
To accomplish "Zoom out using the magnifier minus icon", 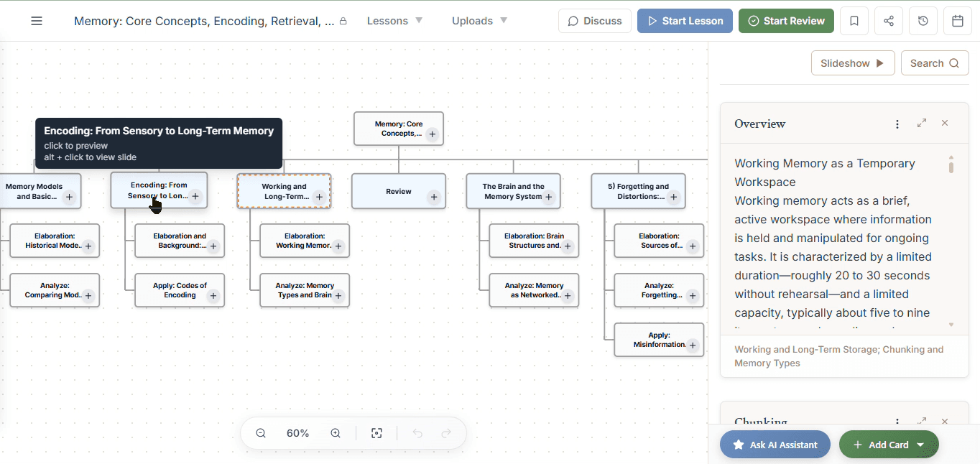I will (x=260, y=433).
